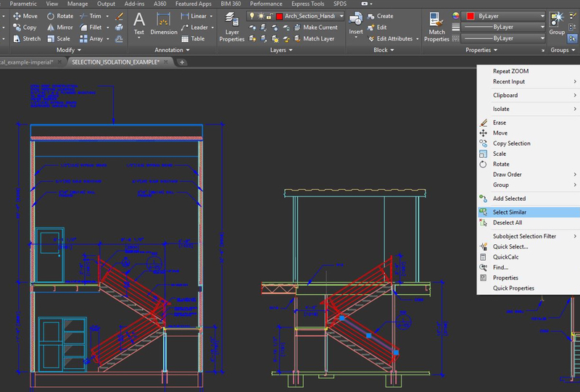Toggle the layer freeze sun icon
The height and width of the screenshot is (392, 580).
(260, 16)
